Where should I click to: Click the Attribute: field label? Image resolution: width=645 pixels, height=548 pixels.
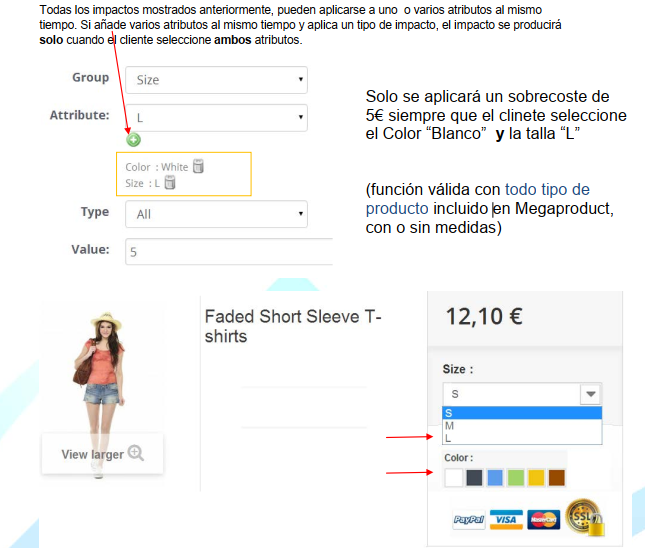[79, 115]
